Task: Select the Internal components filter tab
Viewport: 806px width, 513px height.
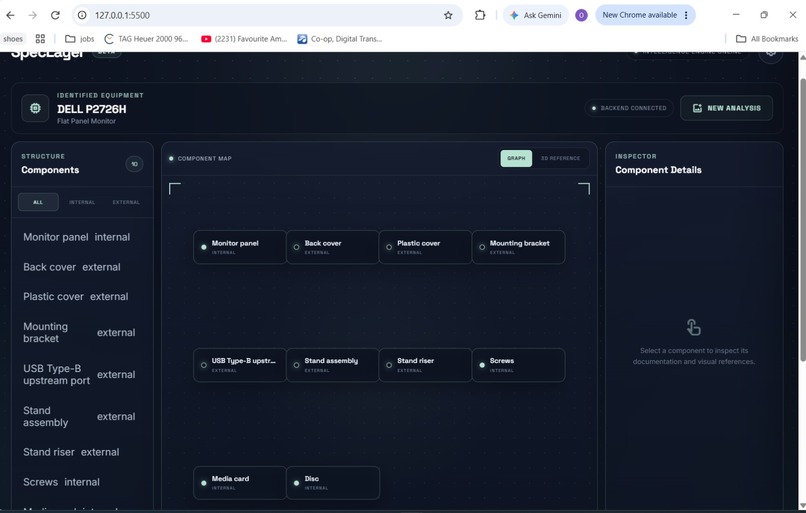Action: [x=82, y=202]
